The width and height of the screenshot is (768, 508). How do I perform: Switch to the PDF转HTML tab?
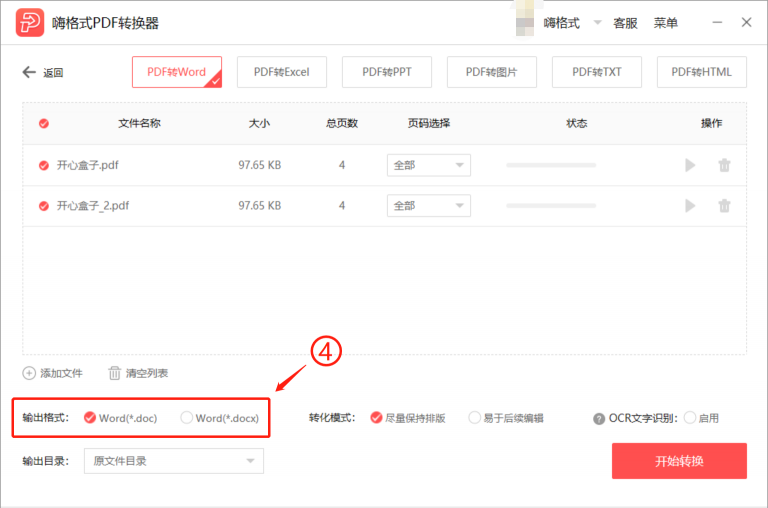[702, 72]
